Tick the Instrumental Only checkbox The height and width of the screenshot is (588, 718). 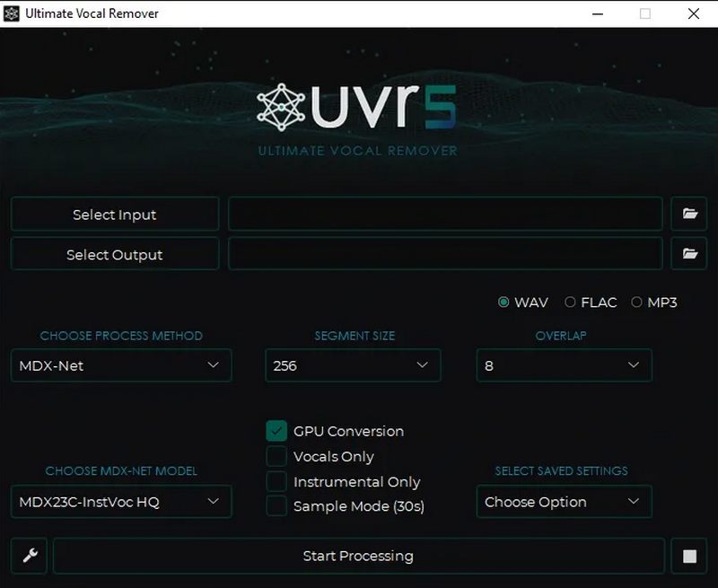[x=276, y=481]
